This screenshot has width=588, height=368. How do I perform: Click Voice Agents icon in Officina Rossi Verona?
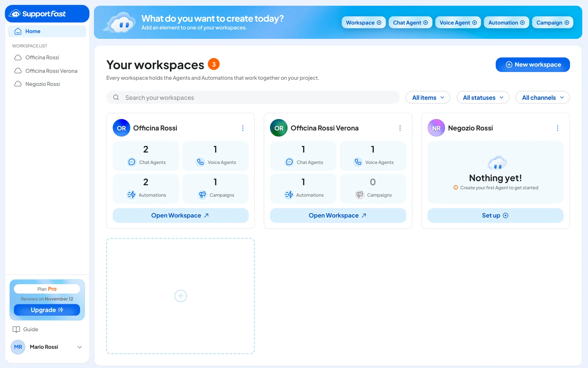pyautogui.click(x=358, y=162)
